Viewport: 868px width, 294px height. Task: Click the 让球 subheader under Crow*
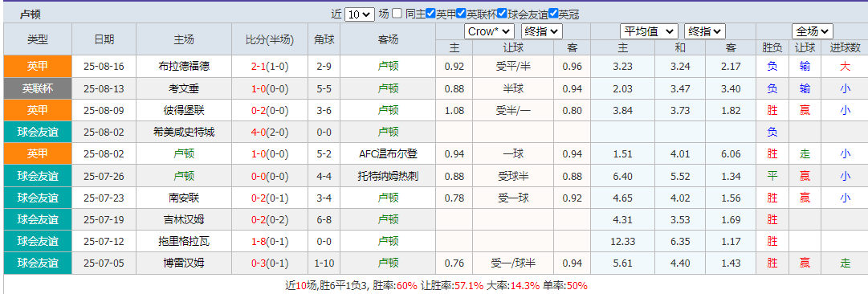coord(512,48)
